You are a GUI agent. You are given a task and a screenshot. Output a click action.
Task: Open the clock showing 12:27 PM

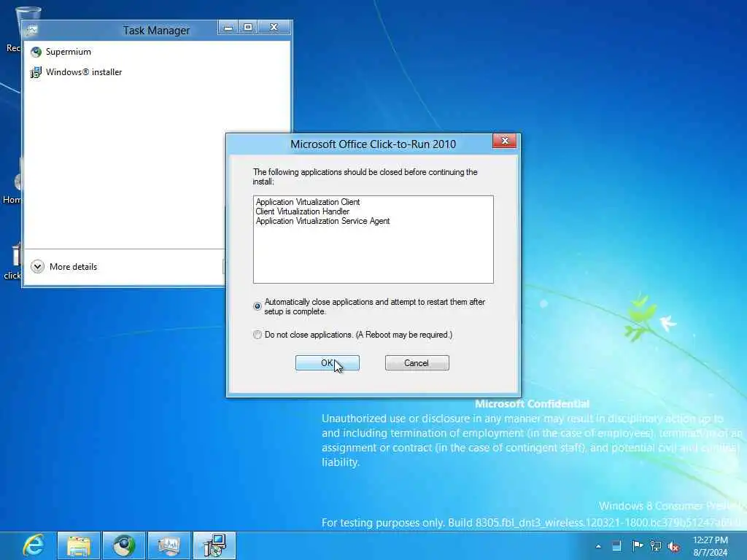point(711,546)
